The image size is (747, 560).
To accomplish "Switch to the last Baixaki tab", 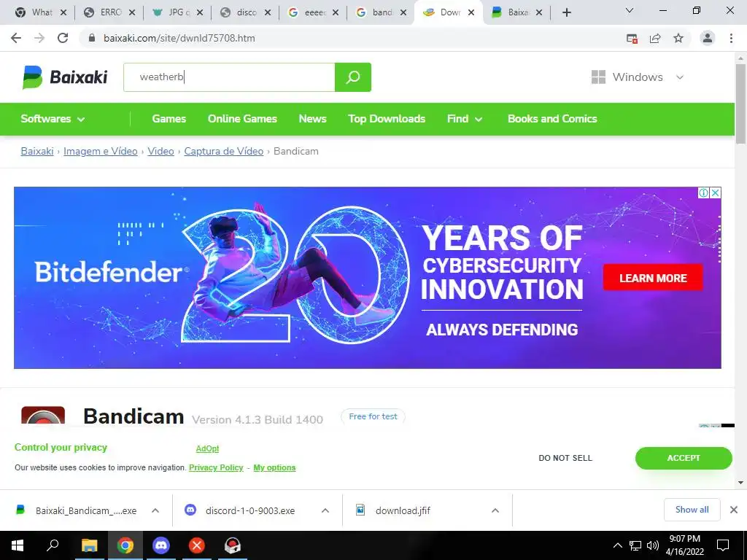I will click(x=517, y=13).
